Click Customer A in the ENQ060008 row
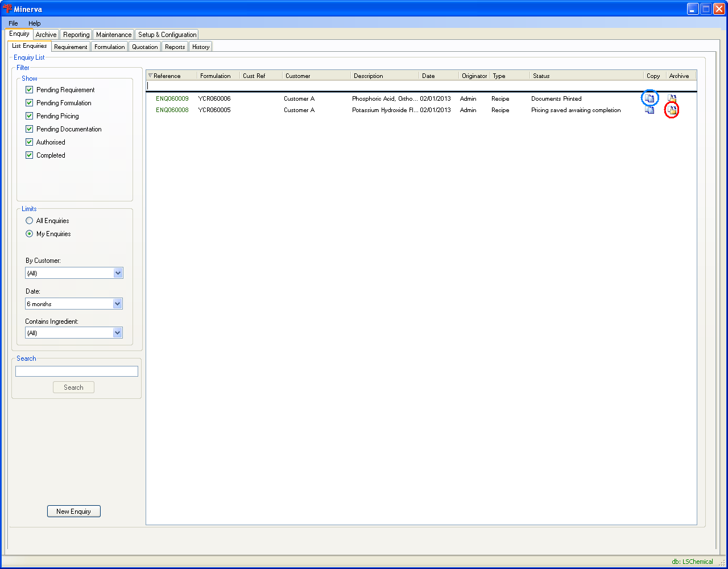The width and height of the screenshot is (728, 569). [x=299, y=110]
